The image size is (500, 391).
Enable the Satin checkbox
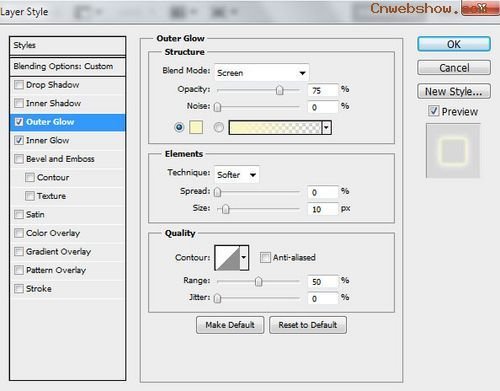pos(19,214)
